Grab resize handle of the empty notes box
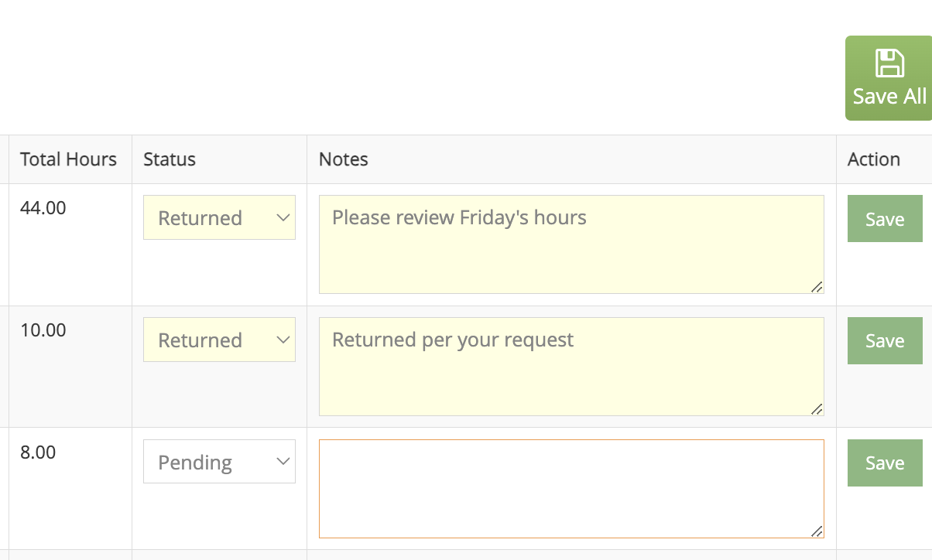932x560 pixels. click(817, 531)
